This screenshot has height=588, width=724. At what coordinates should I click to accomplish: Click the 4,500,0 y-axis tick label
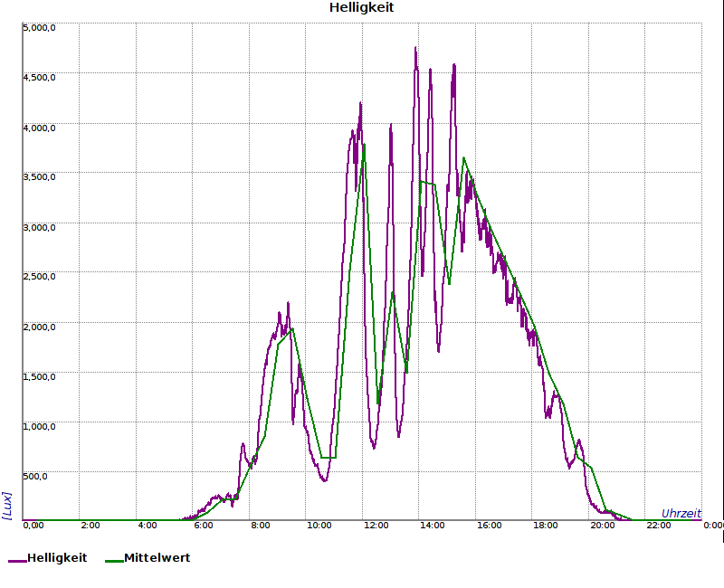click(39, 78)
